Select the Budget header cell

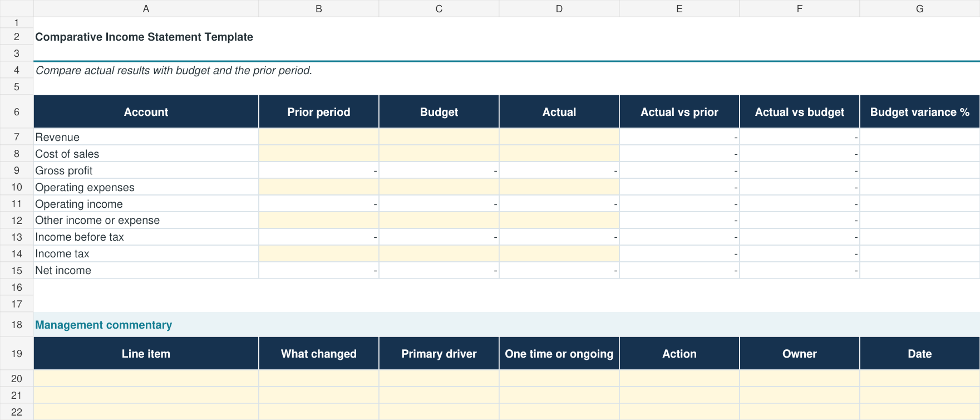pos(439,112)
